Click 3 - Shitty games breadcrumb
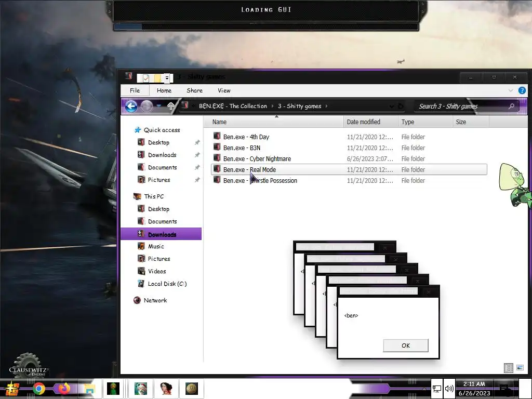532x399 pixels. point(300,106)
